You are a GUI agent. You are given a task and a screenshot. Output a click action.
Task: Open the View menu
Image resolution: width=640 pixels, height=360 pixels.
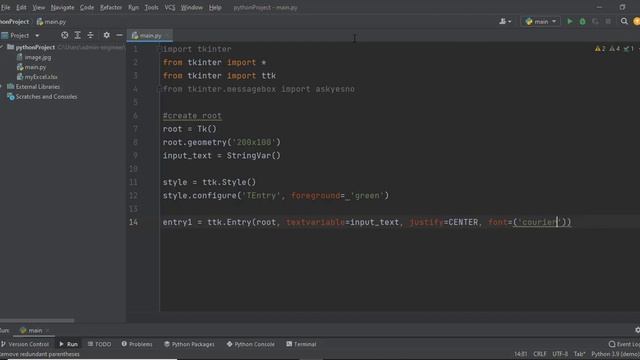pos(39,7)
